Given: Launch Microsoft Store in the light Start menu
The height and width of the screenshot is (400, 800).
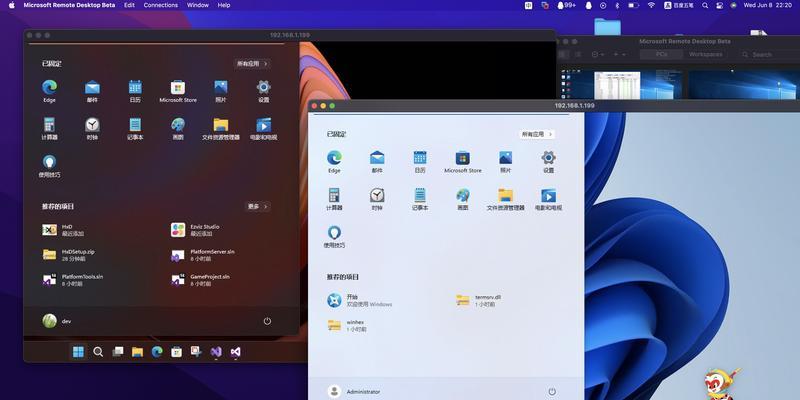Looking at the screenshot, I should tap(463, 162).
